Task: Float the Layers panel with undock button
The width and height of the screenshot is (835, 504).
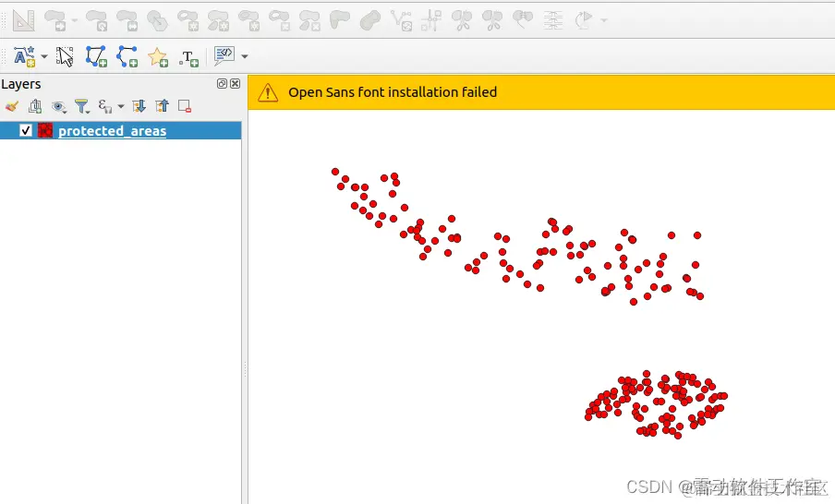Action: pyautogui.click(x=222, y=84)
